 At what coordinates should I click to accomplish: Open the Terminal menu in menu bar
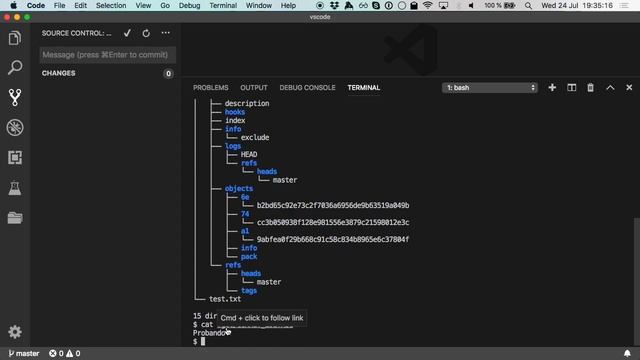coord(223,5)
